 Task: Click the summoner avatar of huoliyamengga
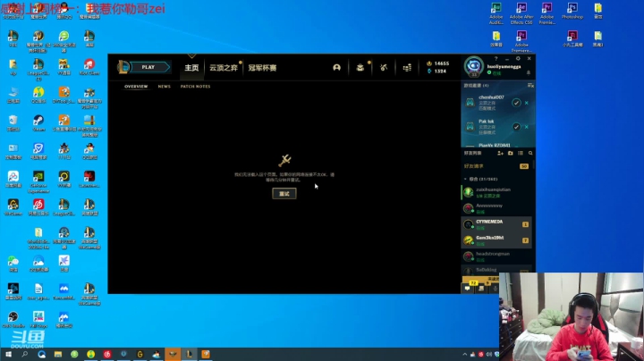coord(474,65)
